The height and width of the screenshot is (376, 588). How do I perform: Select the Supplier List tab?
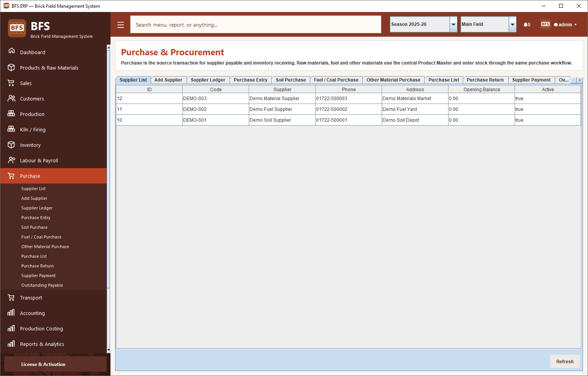[x=133, y=80]
